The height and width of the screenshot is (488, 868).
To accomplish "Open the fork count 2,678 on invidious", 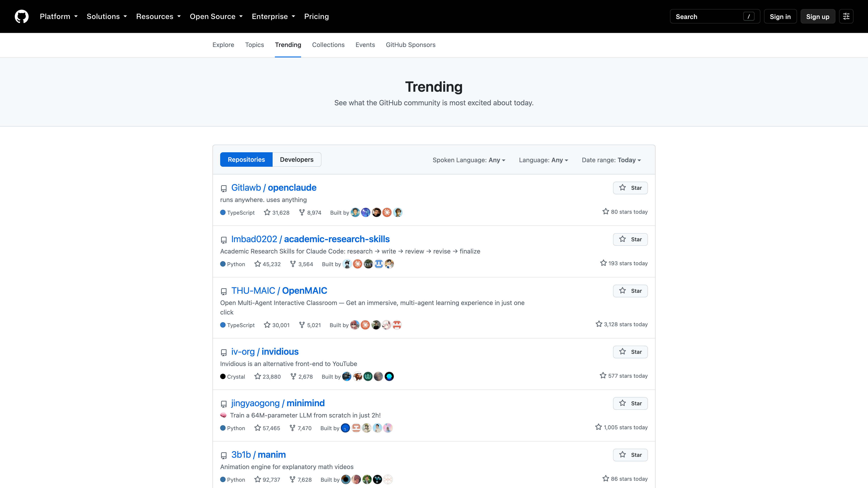I will click(x=302, y=377).
